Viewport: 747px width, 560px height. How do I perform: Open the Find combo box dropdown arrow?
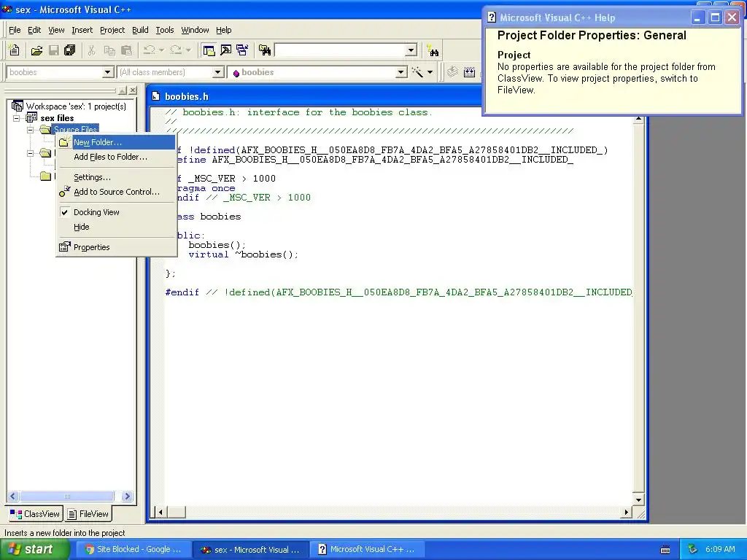[411, 50]
